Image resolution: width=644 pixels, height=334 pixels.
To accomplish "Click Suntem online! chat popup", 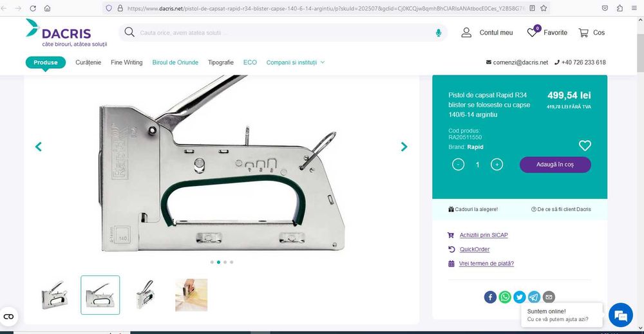I will point(562,315).
